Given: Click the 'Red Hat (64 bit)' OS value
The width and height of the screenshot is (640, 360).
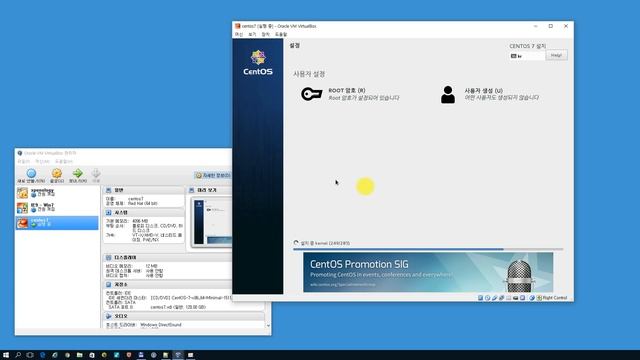Looking at the screenshot, I should [142, 203].
